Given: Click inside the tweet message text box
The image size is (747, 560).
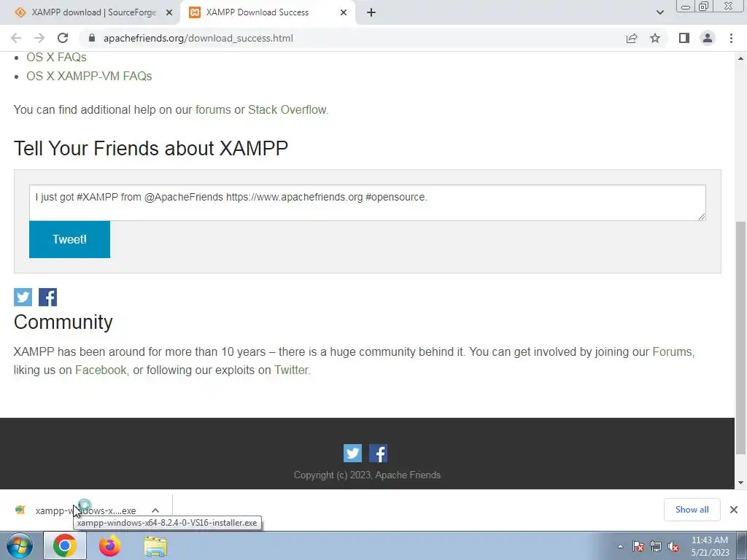Looking at the screenshot, I should click(x=368, y=203).
